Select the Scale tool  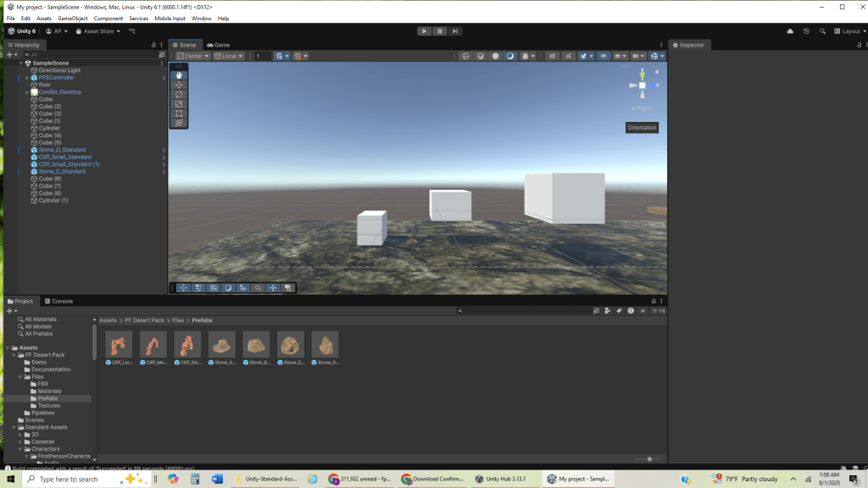click(x=179, y=103)
